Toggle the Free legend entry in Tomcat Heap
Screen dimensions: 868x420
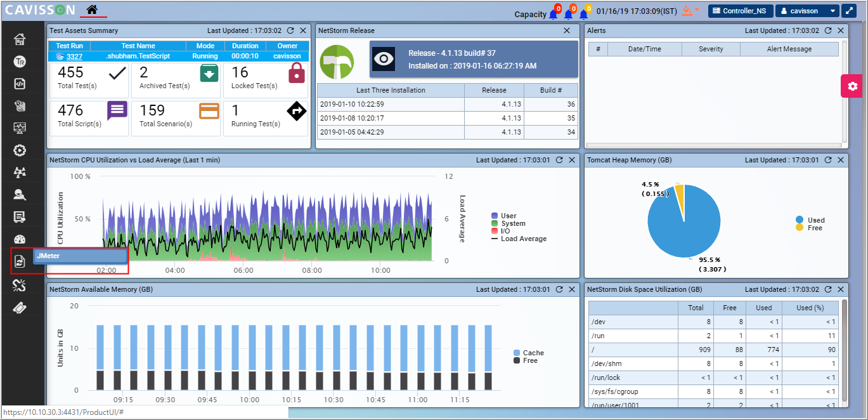pos(809,228)
